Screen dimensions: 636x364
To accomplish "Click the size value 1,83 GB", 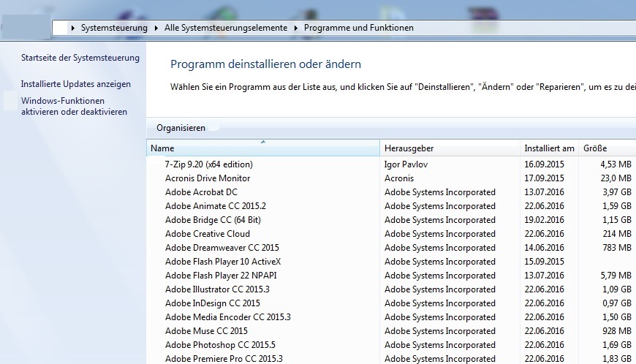I will pyautogui.click(x=616, y=359).
